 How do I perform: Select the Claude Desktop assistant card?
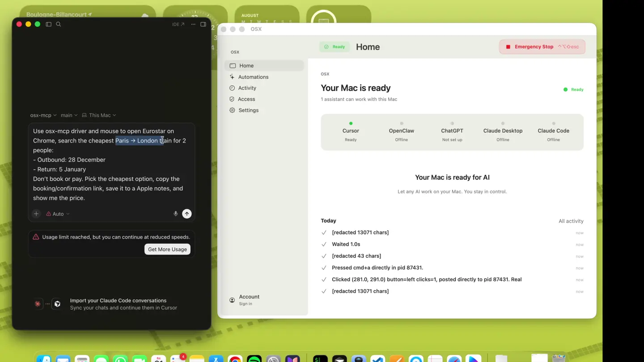(503, 132)
